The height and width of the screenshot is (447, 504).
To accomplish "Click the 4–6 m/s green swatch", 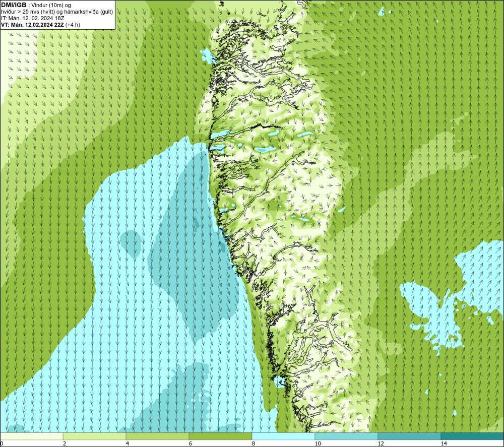I will (x=157, y=436).
